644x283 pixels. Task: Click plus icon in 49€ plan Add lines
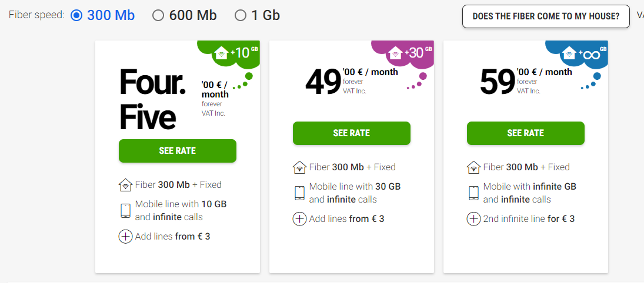click(299, 219)
